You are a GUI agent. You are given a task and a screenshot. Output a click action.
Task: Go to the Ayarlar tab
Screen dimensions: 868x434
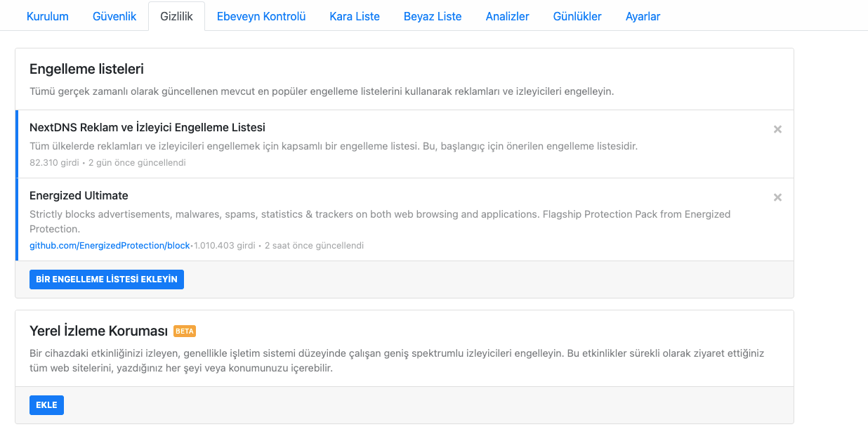pyautogui.click(x=643, y=16)
